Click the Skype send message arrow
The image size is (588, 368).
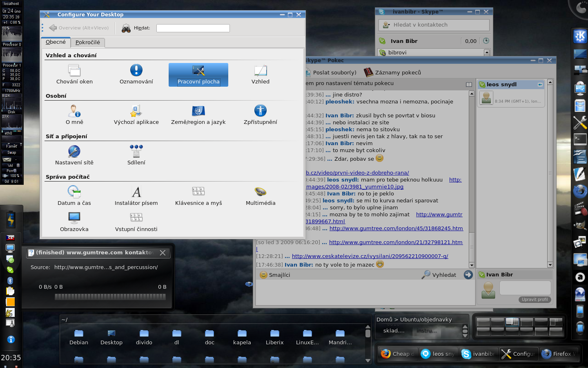(468, 275)
